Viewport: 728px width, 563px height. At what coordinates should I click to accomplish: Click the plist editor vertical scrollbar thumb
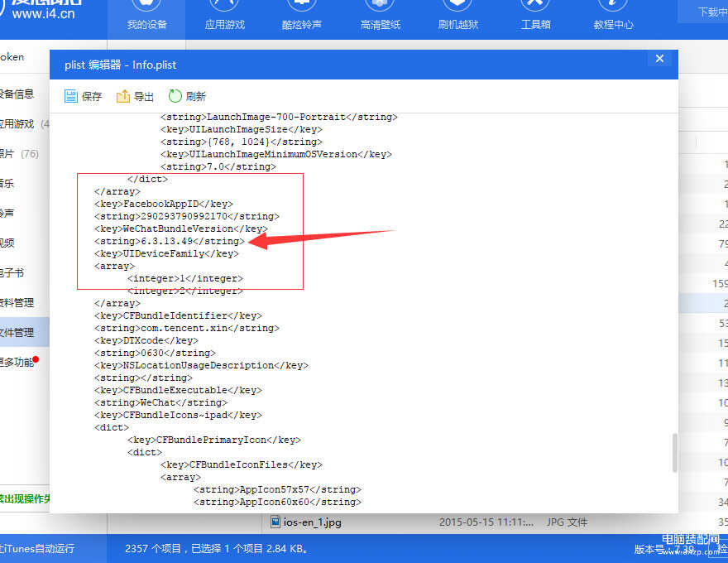(674, 451)
